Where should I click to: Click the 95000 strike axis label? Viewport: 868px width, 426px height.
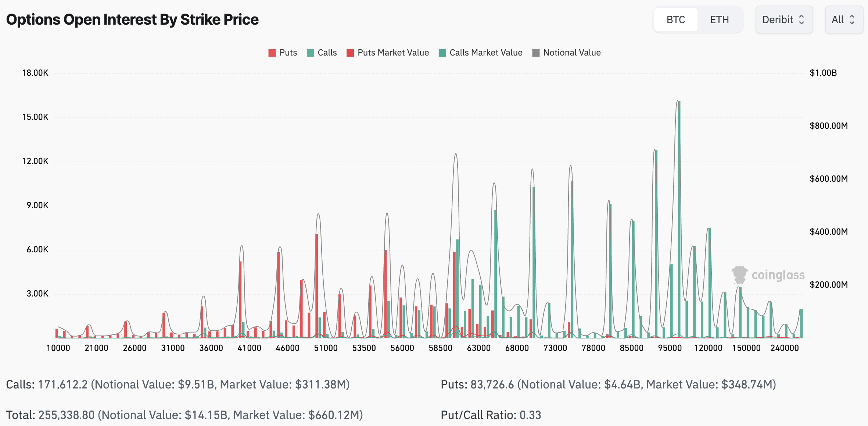coord(670,348)
